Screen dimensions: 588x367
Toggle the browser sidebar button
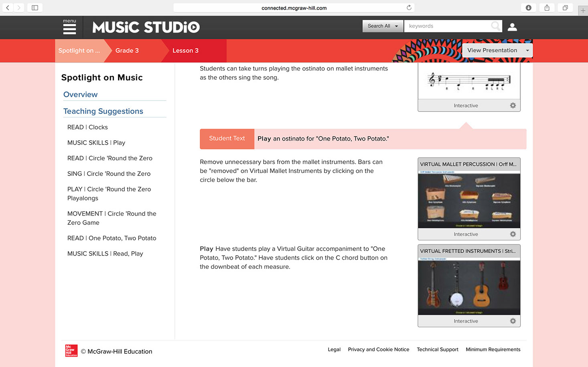coord(35,8)
